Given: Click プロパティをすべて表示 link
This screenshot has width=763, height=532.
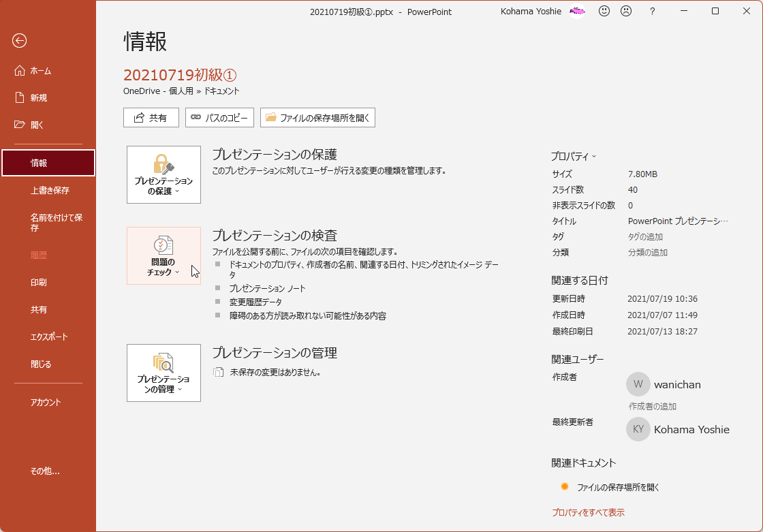Looking at the screenshot, I should point(588,512).
